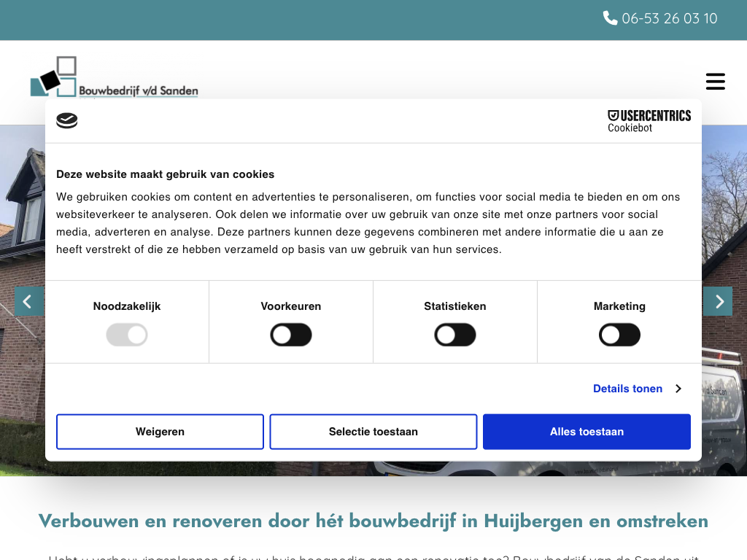The height and width of the screenshot is (560, 747).
Task: Click the Cookiebot oval logo icon
Action: 67,121
